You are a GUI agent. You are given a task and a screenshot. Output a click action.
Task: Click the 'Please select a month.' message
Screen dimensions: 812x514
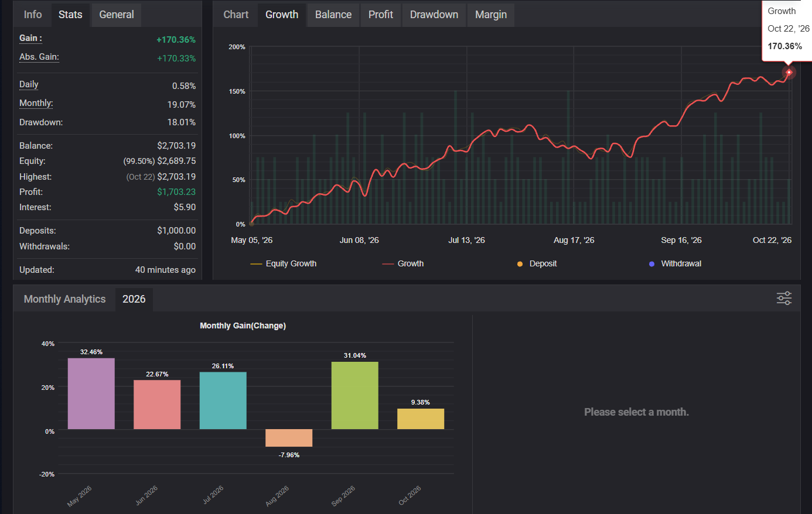click(636, 412)
